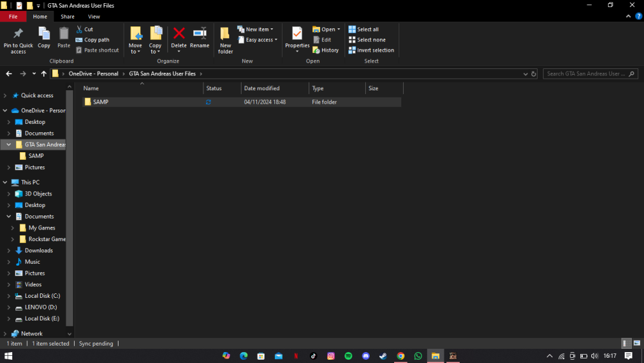Screen dimensions: 644x363
Task: Open the File tab
Action: point(13,17)
